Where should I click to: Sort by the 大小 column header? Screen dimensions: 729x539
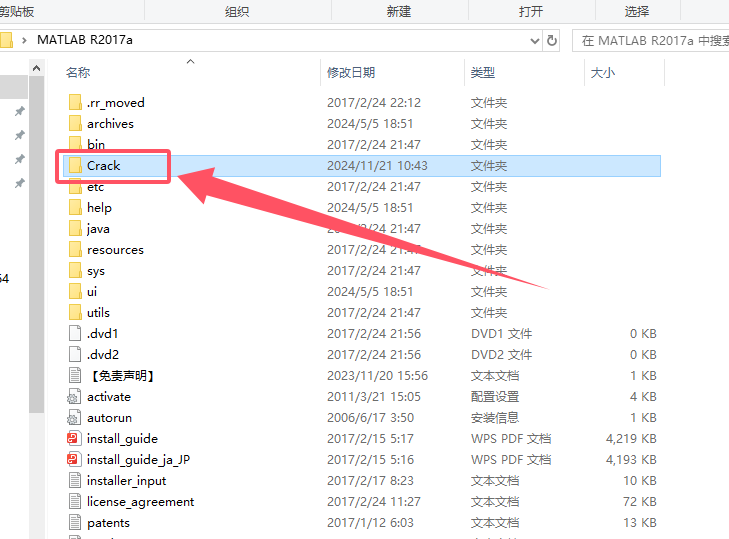[x=603, y=73]
